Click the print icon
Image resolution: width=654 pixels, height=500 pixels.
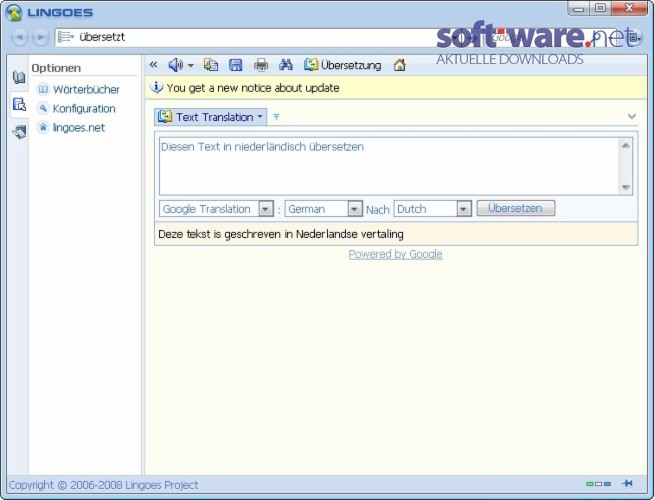coord(261,65)
